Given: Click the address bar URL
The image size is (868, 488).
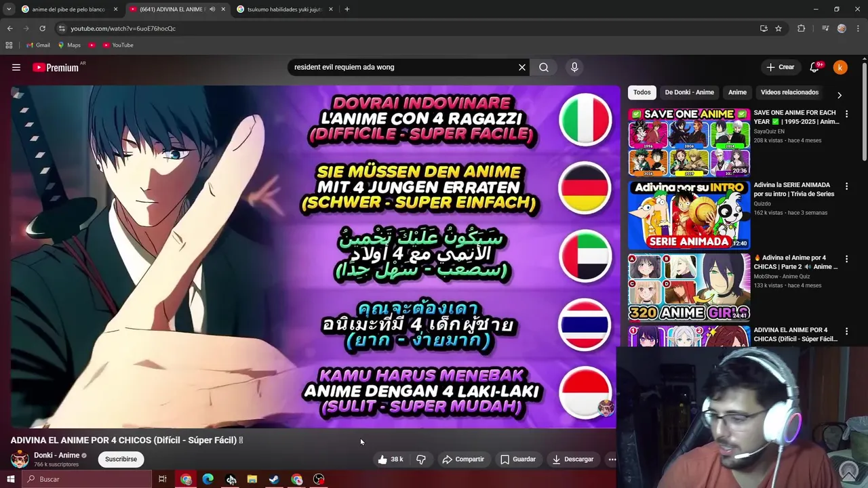Looking at the screenshot, I should pos(123,28).
